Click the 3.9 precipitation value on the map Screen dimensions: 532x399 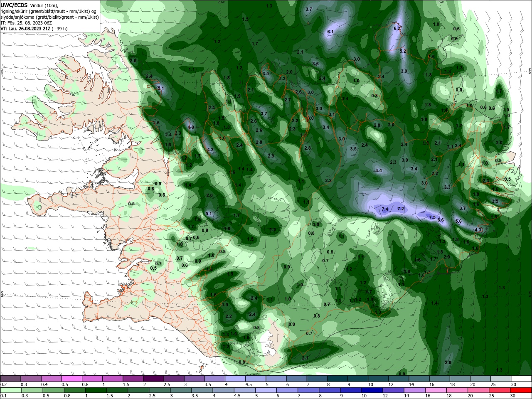(404, 71)
